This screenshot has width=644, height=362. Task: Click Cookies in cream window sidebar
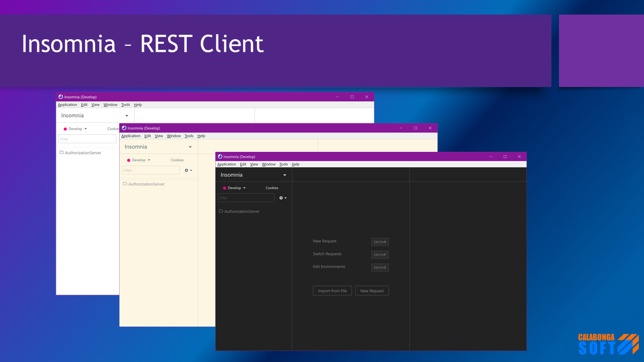177,160
